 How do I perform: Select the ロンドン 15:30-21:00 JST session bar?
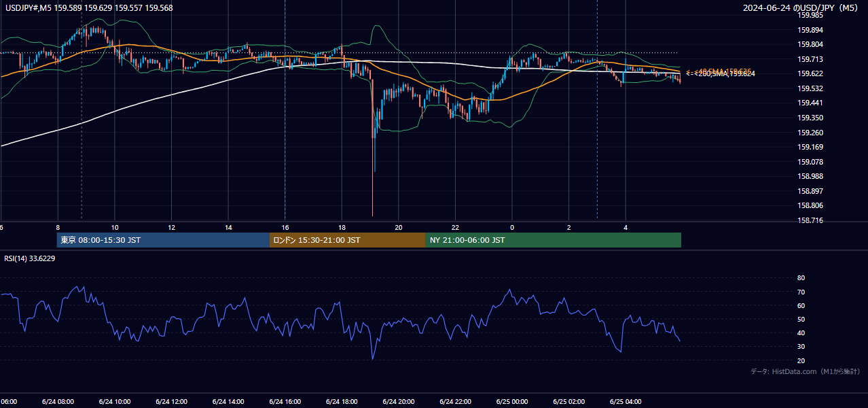click(348, 240)
